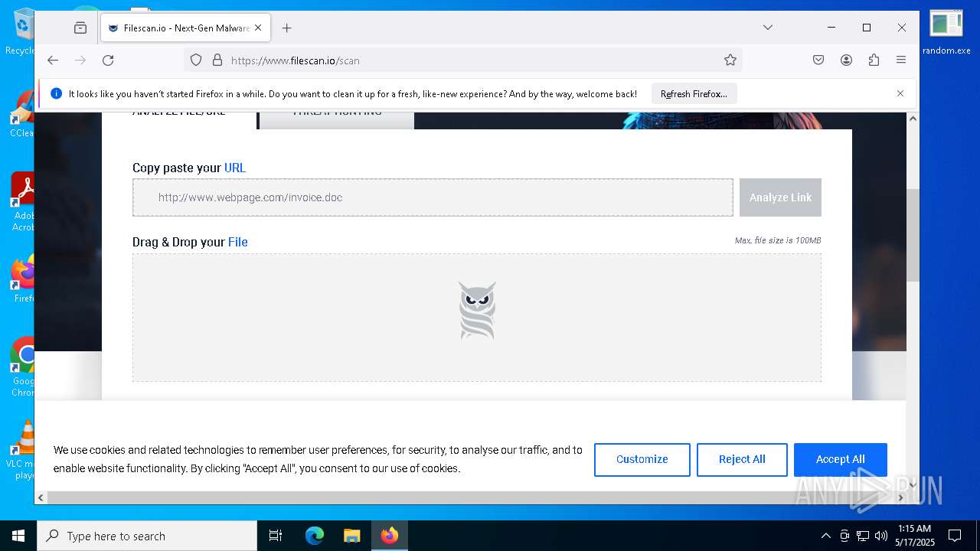Click page vertical scrollbar thumb
Image resolution: width=980 pixels, height=551 pixels.
coord(913,235)
